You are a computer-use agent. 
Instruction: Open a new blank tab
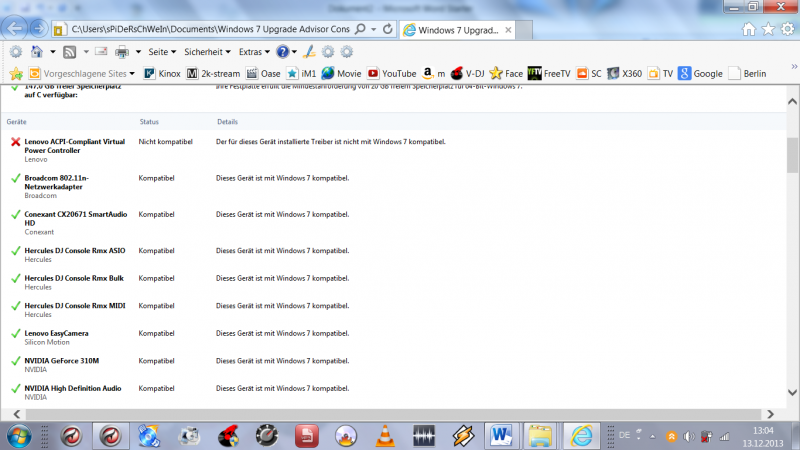pyautogui.click(x=524, y=30)
